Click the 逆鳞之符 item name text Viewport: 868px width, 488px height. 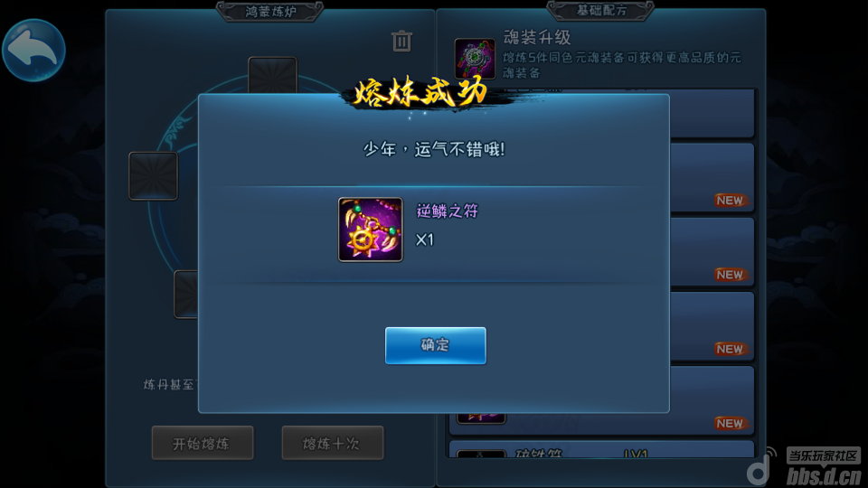coord(448,211)
